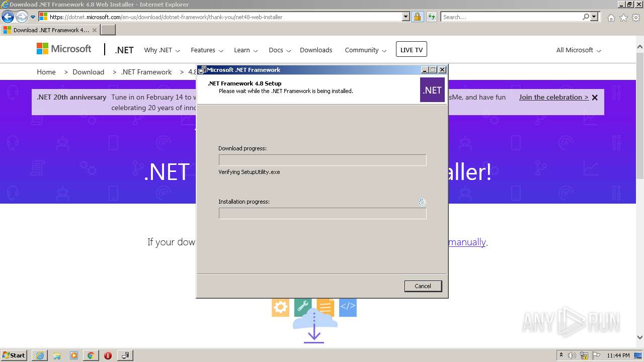Open a new blank browser tab
Image resolution: width=644 pixels, height=362 pixels.
[108, 30]
